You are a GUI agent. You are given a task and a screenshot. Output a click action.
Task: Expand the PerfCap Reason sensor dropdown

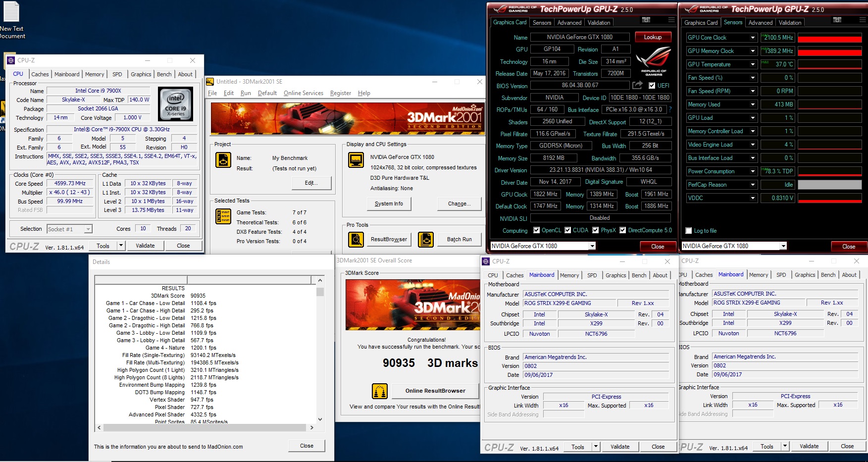click(x=753, y=185)
